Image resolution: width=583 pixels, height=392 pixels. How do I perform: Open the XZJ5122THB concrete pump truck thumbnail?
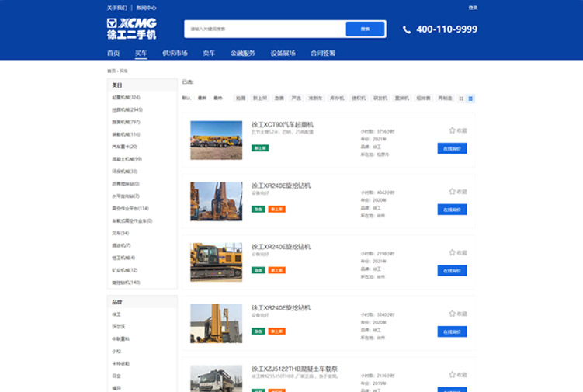click(217, 379)
